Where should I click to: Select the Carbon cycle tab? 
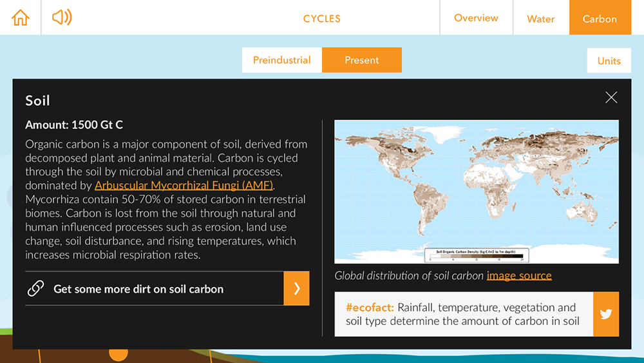(600, 18)
